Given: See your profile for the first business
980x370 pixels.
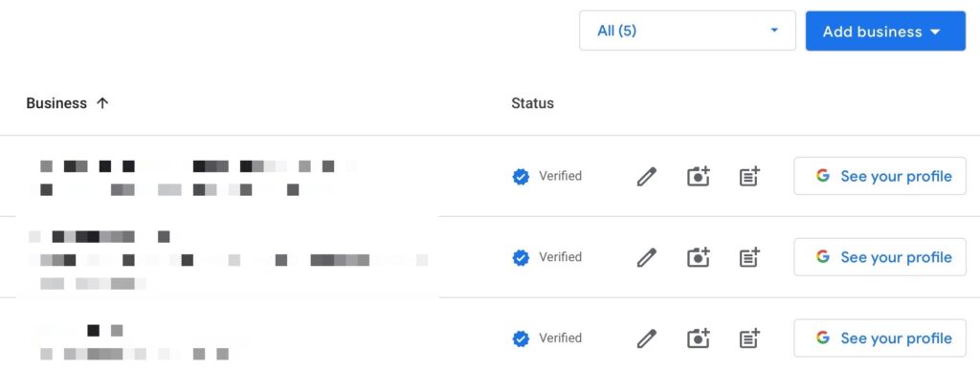Looking at the screenshot, I should 880,176.
